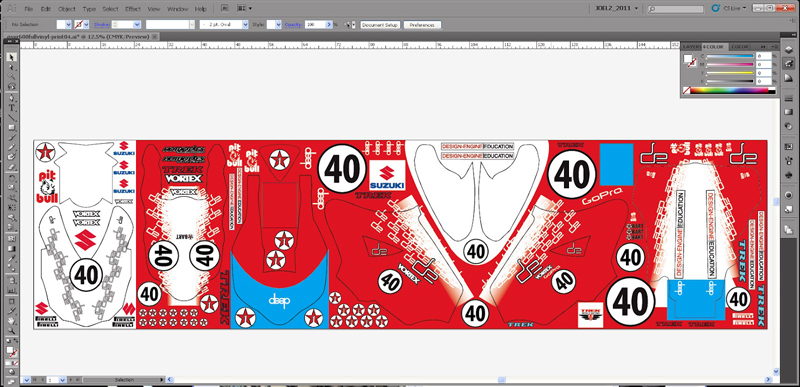Click the CS Live icon

(716, 8)
